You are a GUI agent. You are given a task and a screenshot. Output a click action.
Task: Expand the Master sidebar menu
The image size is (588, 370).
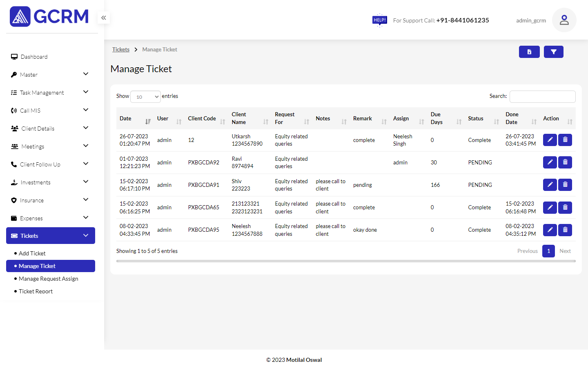[x=51, y=75]
